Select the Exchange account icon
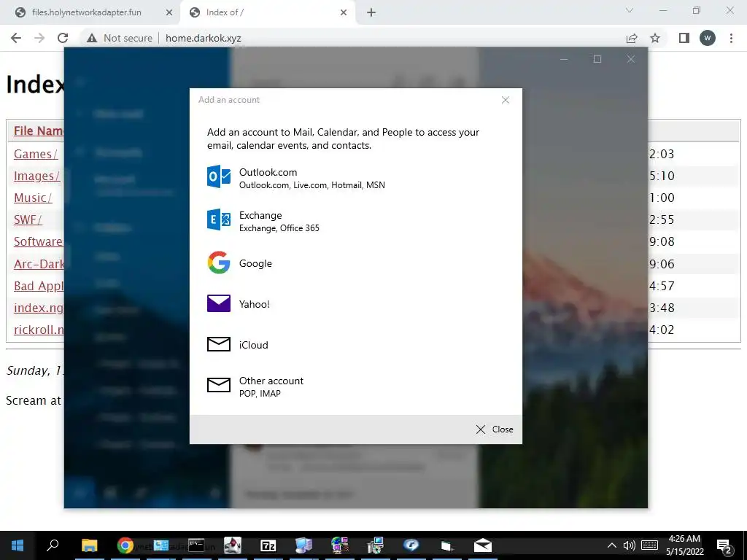Screen dimensions: 747x560 219,220
